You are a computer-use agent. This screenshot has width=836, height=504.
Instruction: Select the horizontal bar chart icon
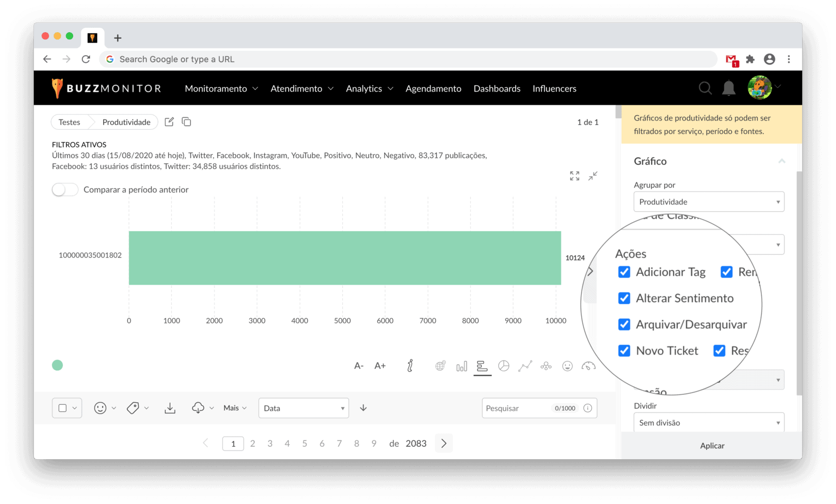pyautogui.click(x=482, y=366)
